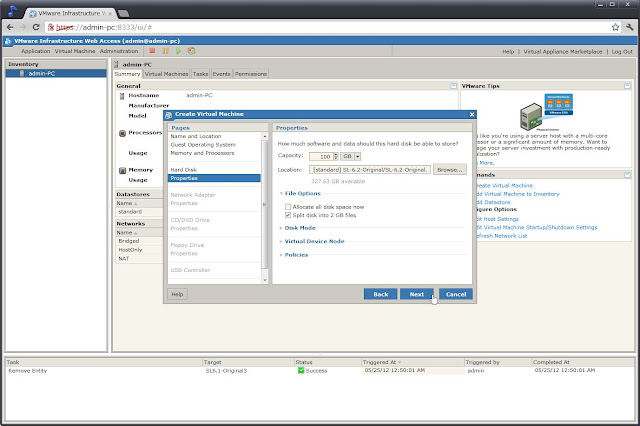Click the red Power Off toolbar icon

pyautogui.click(x=152, y=51)
